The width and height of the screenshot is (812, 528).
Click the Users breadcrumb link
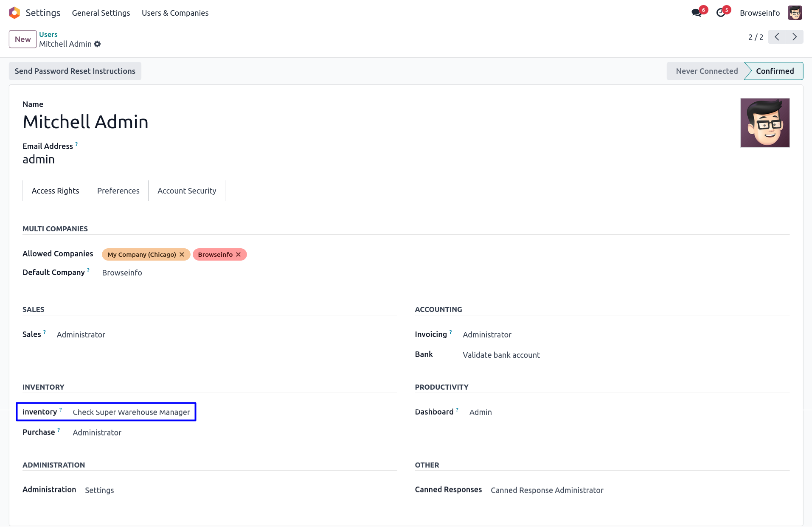(48, 34)
